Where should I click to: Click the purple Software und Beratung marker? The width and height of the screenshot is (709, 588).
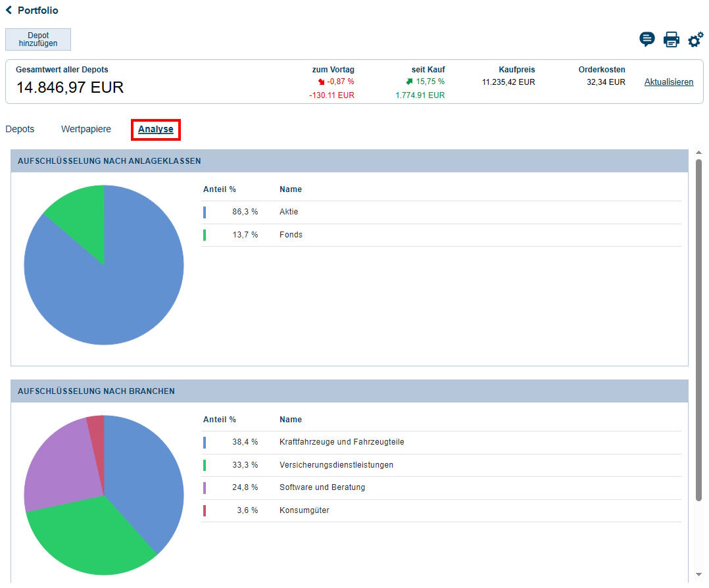coord(205,488)
